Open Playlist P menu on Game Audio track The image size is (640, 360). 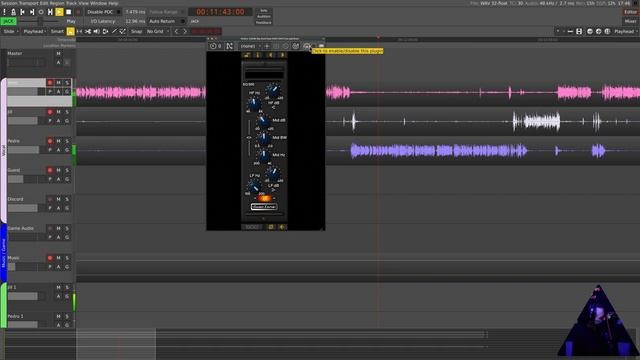pos(50,237)
